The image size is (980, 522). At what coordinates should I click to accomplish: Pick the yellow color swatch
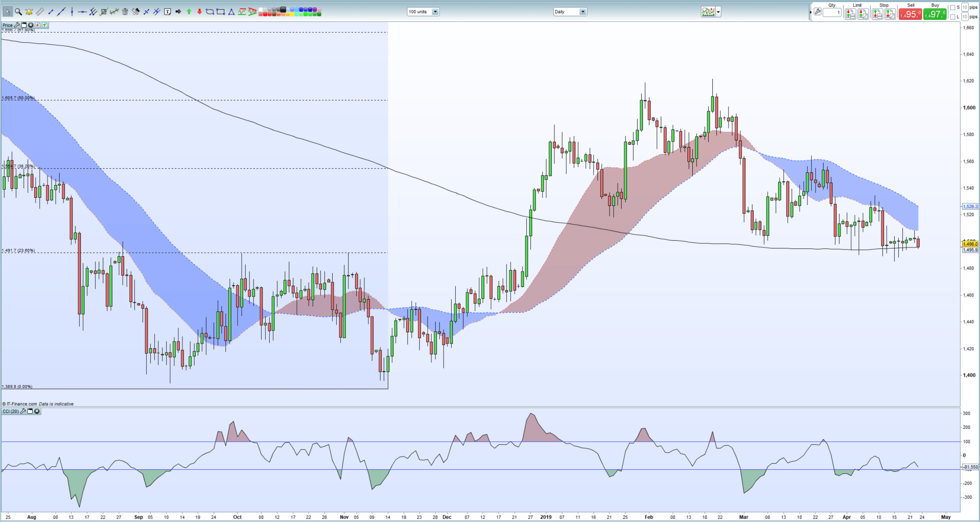pos(292,14)
